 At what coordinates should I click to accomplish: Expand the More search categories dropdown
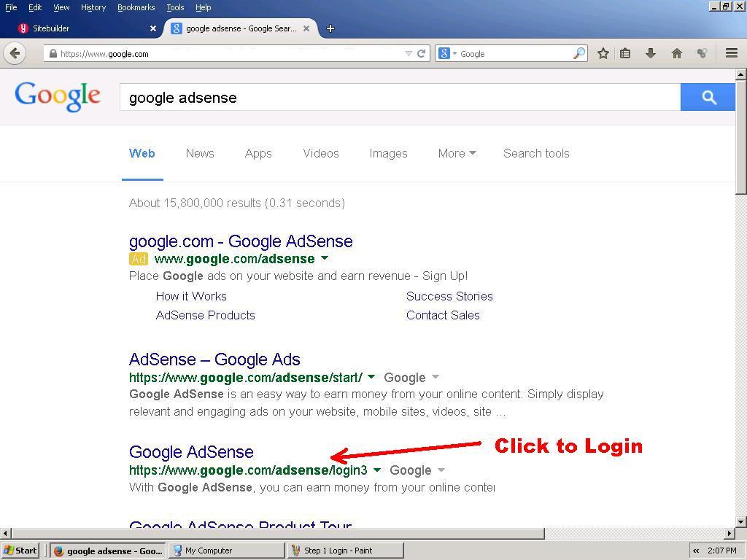click(x=457, y=153)
